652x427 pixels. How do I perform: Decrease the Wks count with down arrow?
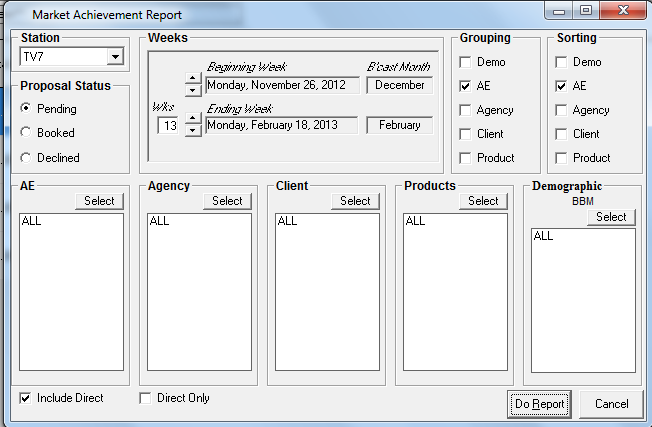[x=193, y=131]
